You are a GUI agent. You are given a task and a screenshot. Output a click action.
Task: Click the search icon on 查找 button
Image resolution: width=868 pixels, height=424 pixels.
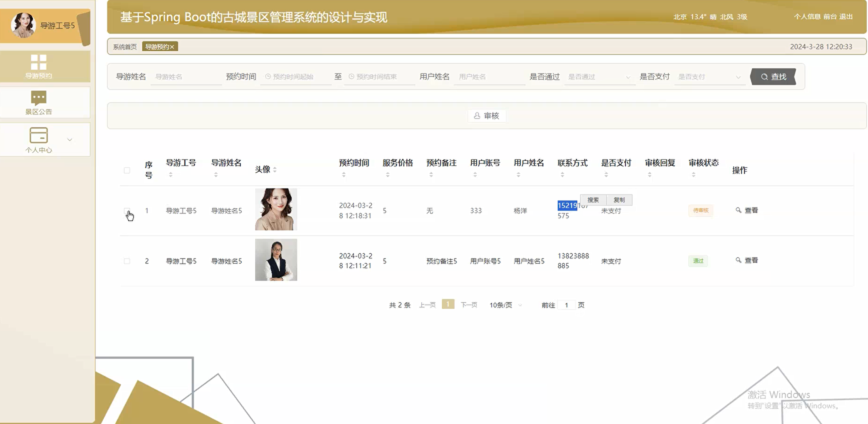coord(765,77)
